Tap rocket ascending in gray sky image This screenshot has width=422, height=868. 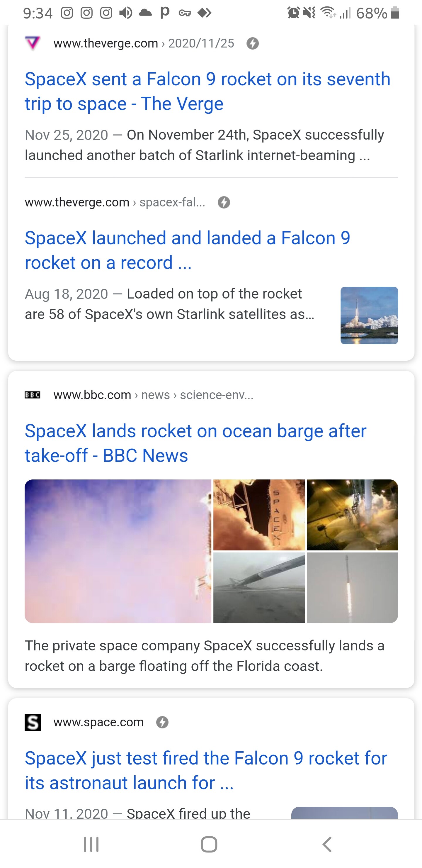pyautogui.click(x=352, y=588)
